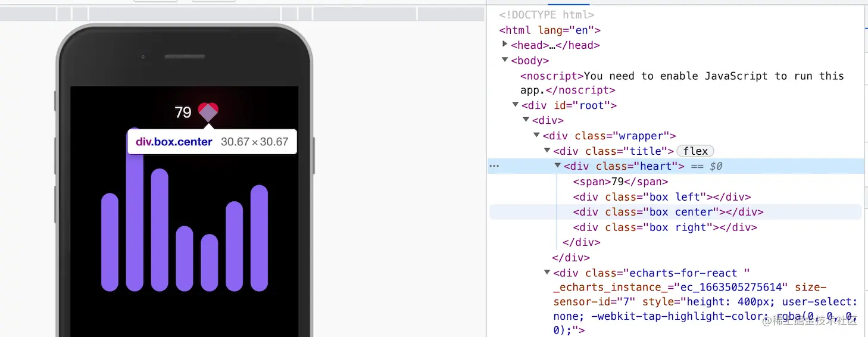The width and height of the screenshot is (868, 337).
Task: Select the div class="box left" row
Action: (x=662, y=197)
